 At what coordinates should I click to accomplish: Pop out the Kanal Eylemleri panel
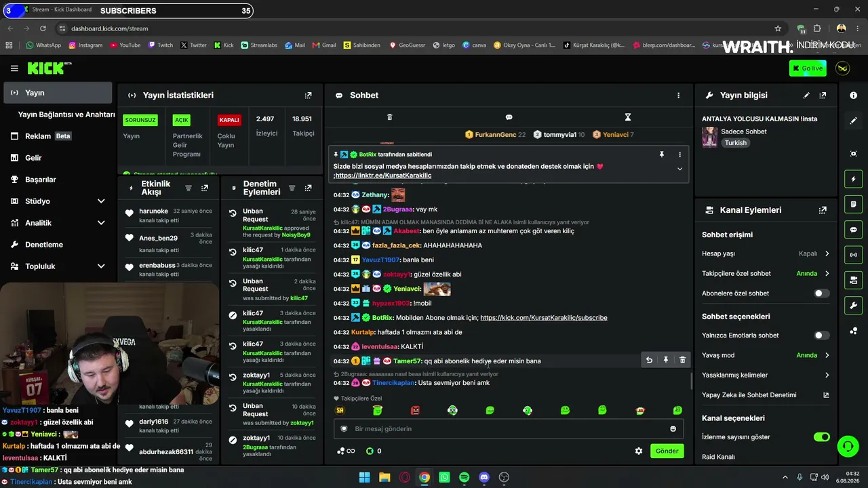coord(823,210)
